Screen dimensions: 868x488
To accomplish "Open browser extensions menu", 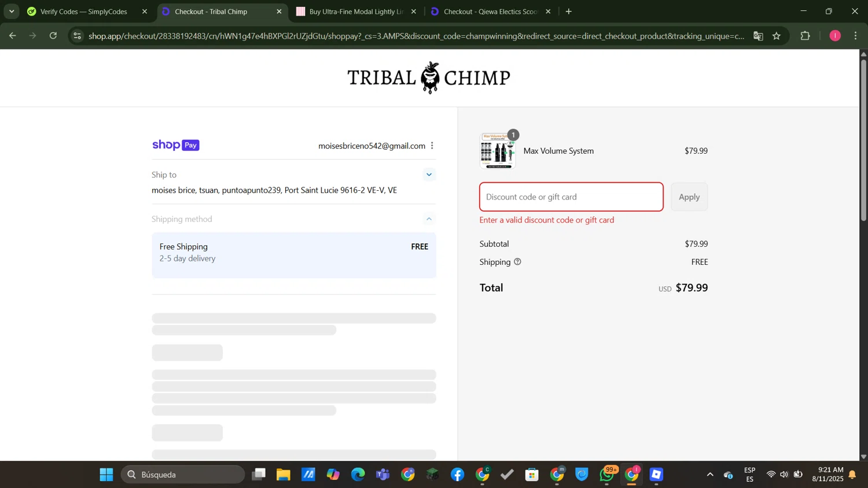I will tap(805, 36).
